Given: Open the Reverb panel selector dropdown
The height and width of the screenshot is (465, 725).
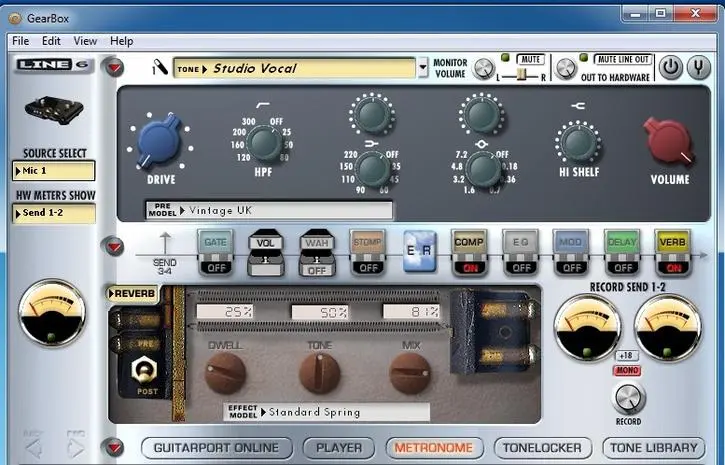Looking at the screenshot, I should [132, 294].
